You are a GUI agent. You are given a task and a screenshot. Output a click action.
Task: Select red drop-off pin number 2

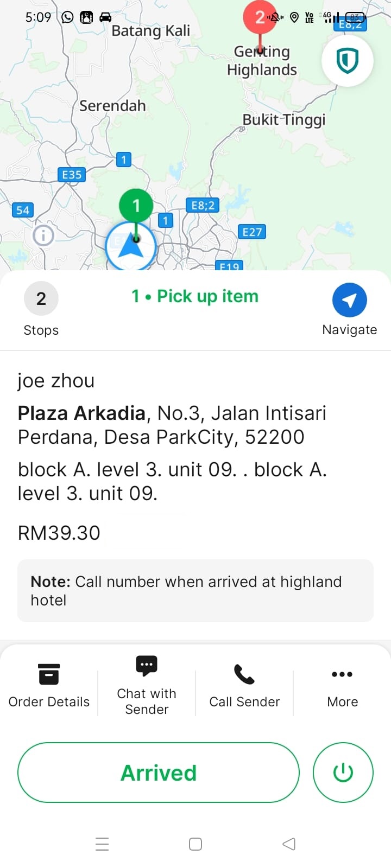tap(260, 18)
